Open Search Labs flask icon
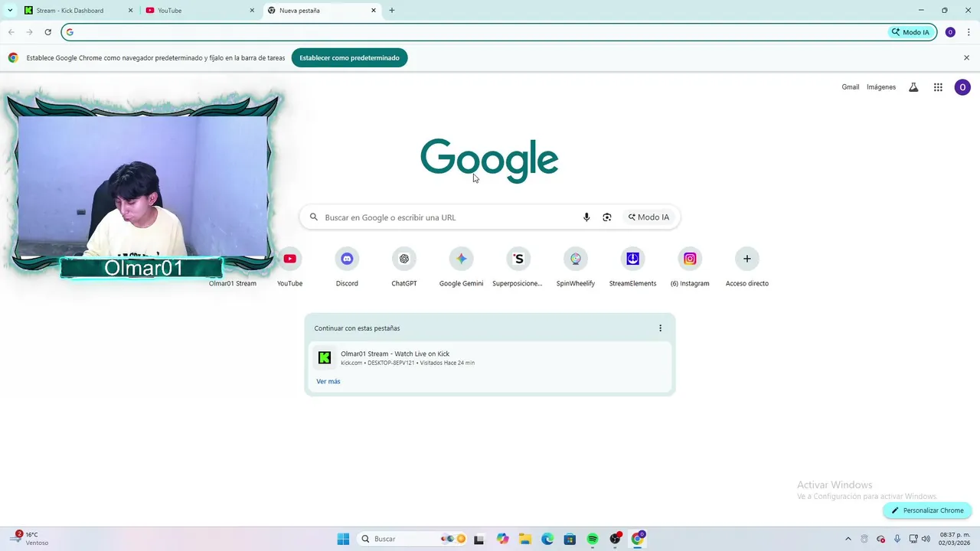 913,87
